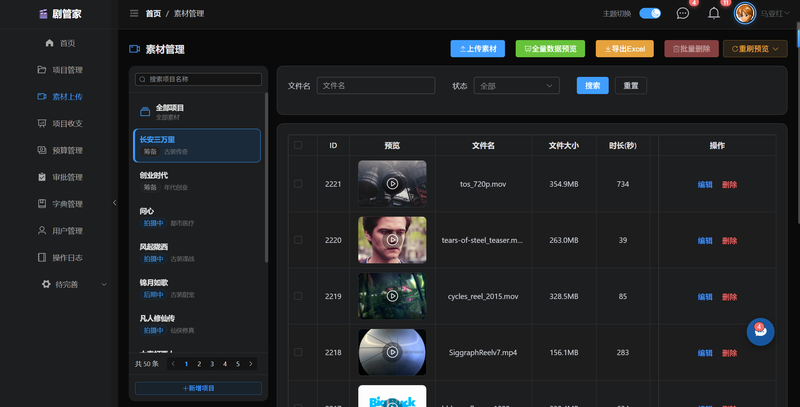Click the icon next to 项目收支
Image resolution: width=800 pixels, height=407 pixels.
42,123
